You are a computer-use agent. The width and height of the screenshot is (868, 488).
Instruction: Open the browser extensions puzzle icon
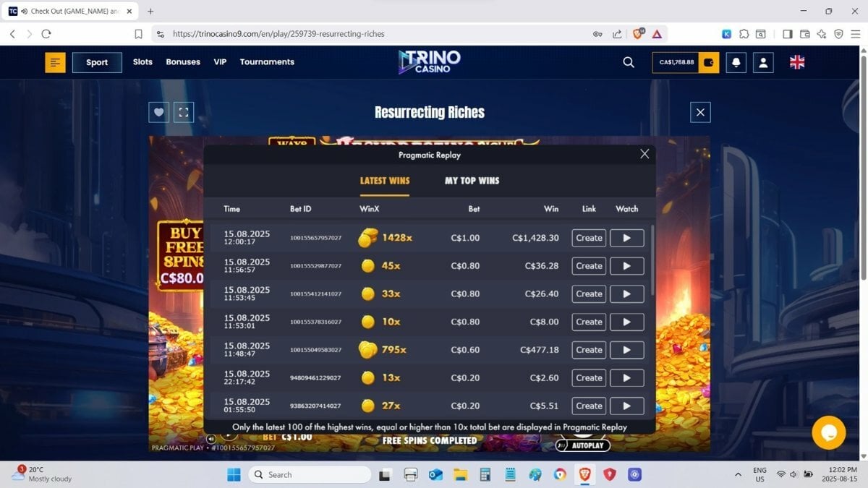click(744, 34)
